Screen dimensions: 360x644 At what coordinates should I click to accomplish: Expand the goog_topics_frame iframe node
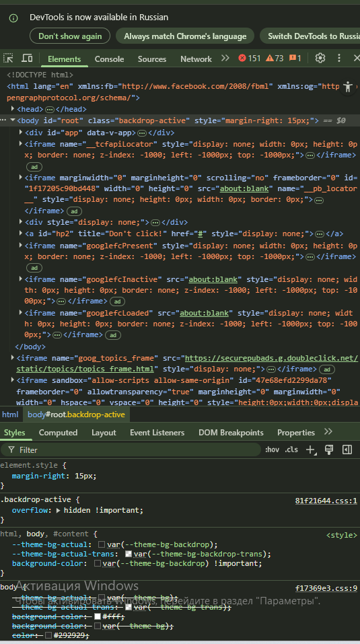13,358
